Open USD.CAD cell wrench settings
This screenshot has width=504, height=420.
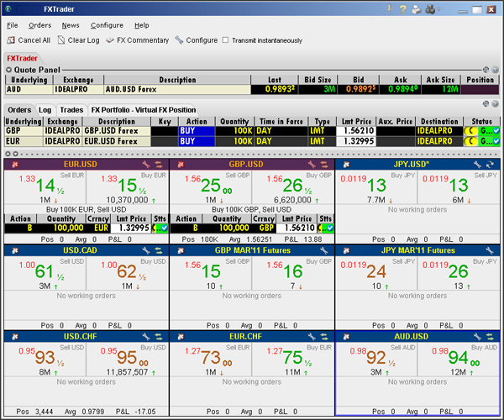[146, 250]
